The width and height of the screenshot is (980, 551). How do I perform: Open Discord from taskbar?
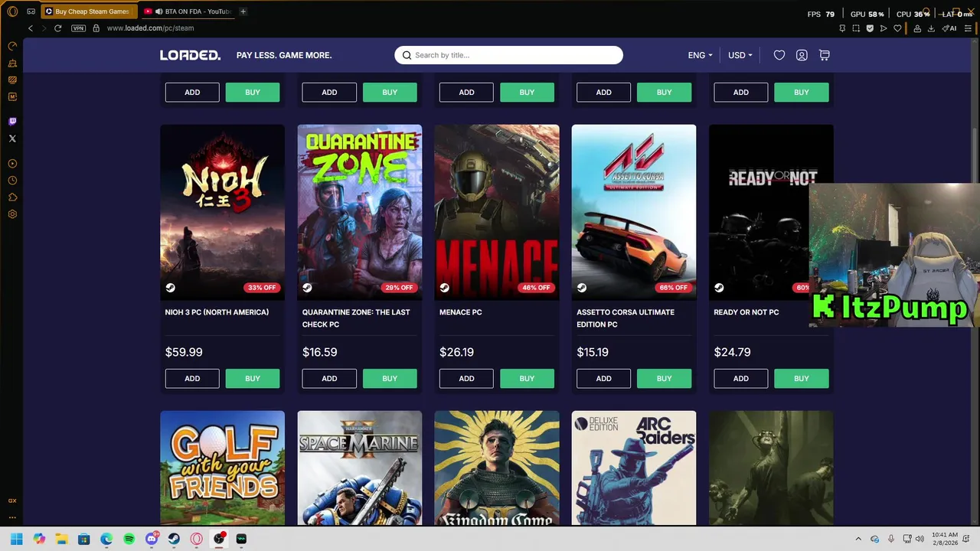click(x=152, y=539)
